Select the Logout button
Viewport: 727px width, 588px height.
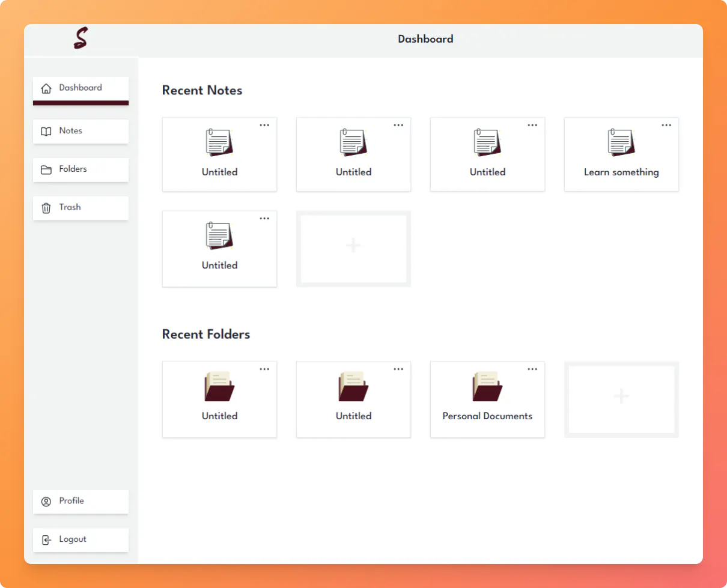pyautogui.click(x=81, y=539)
